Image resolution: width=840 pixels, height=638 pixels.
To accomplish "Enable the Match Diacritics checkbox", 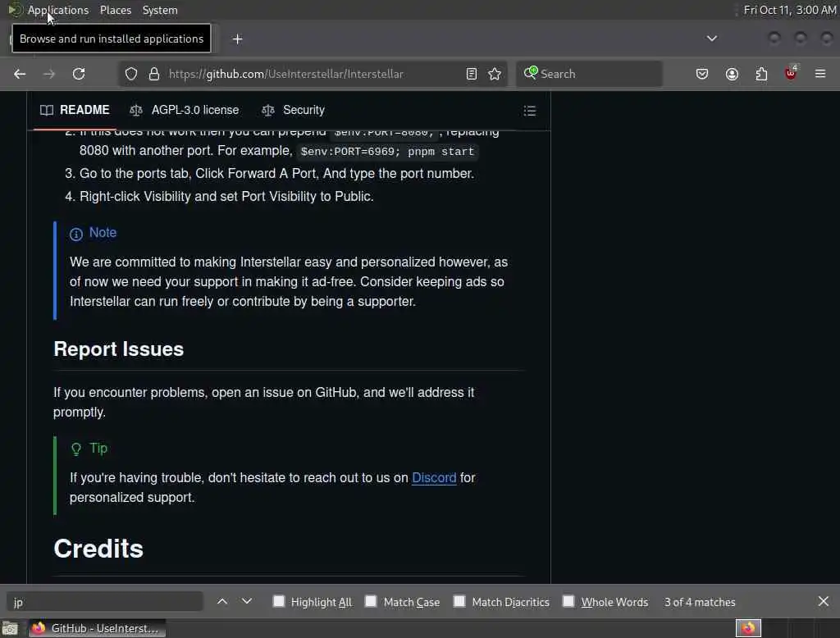I will click(459, 601).
